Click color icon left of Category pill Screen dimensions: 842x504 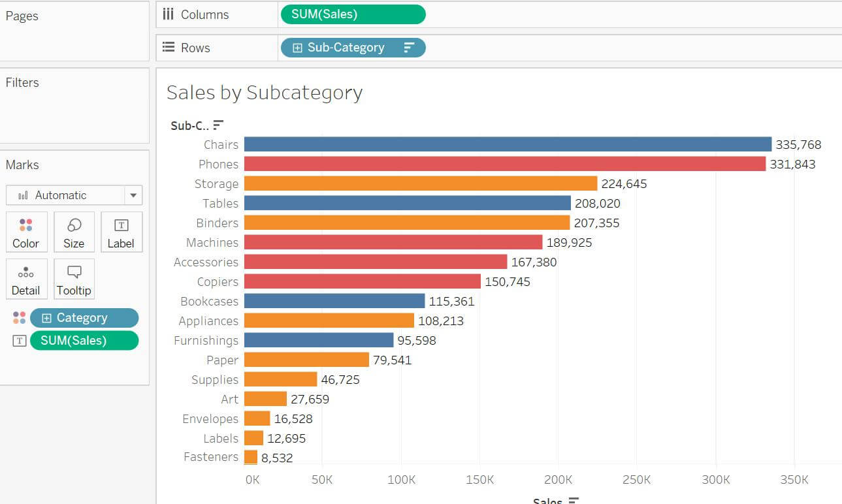coord(19,318)
